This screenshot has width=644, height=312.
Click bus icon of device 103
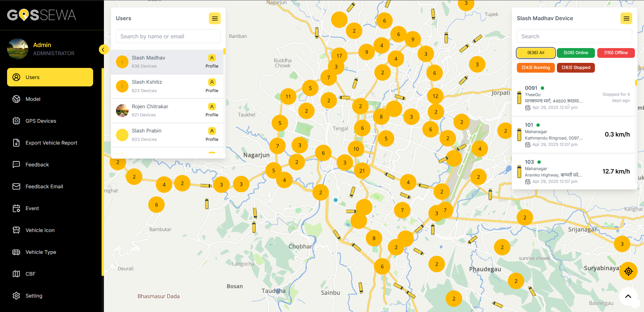coord(519,171)
